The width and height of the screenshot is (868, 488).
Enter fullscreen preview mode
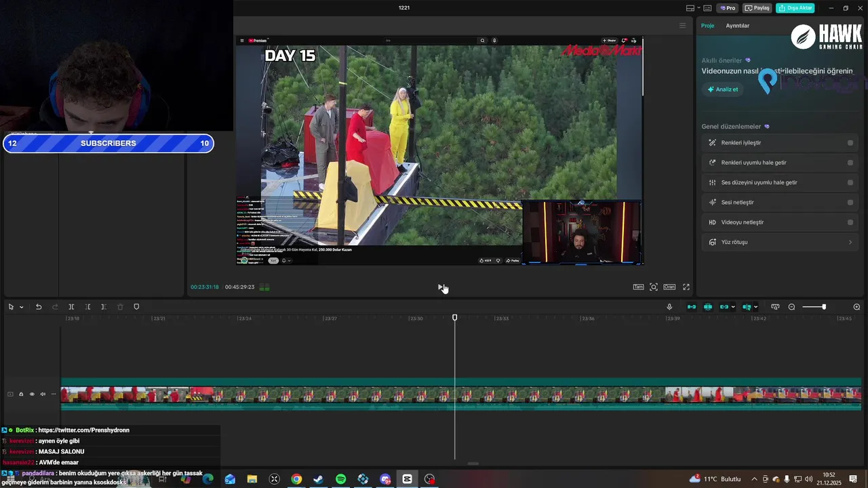pos(686,287)
